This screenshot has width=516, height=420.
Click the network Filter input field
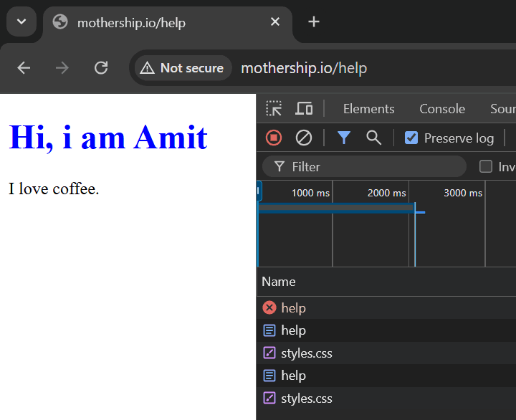[364, 166]
